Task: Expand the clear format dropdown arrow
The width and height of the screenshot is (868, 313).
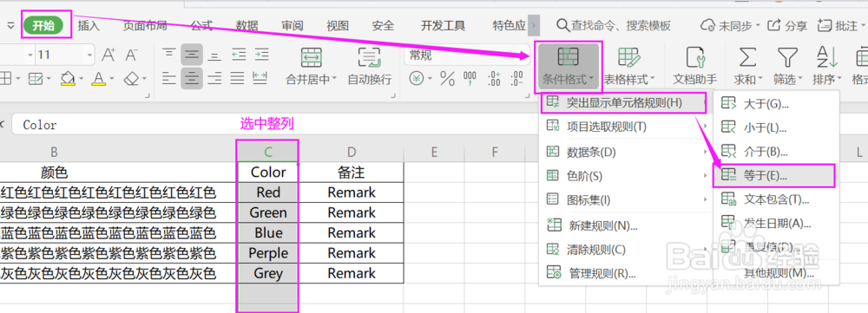Action: (144, 79)
